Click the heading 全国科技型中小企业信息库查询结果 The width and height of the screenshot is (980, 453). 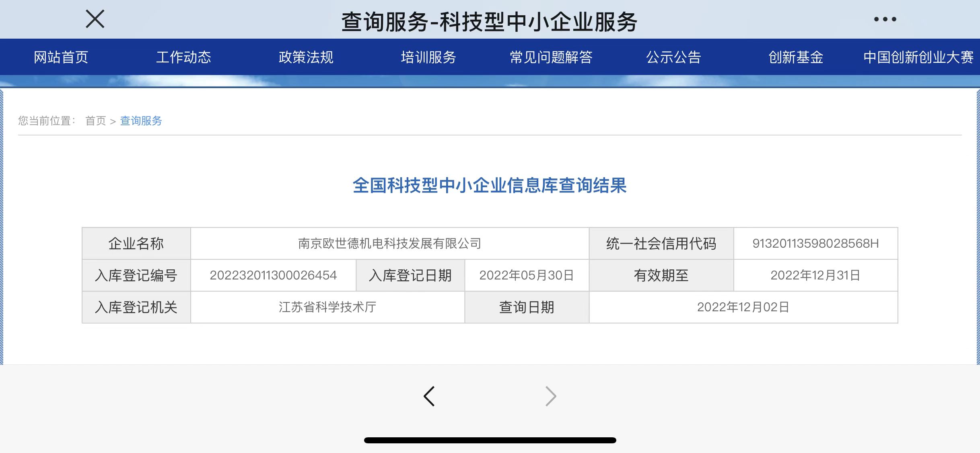(490, 186)
